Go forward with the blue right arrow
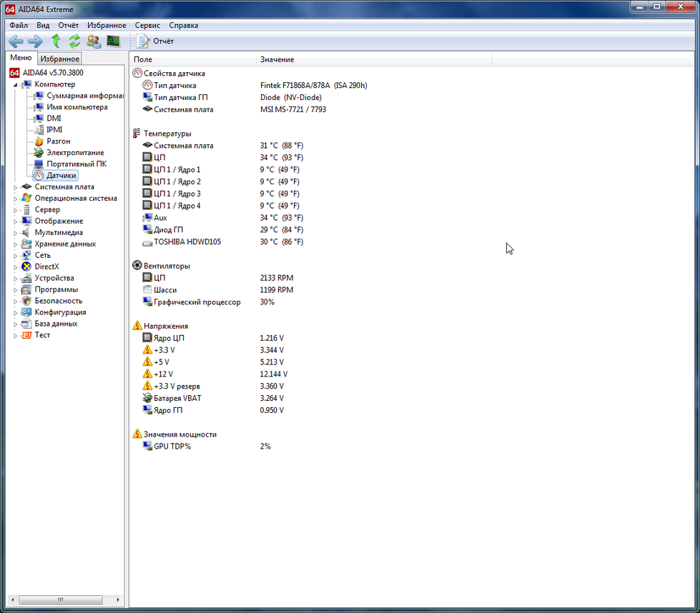This screenshot has width=700, height=613. (35, 41)
